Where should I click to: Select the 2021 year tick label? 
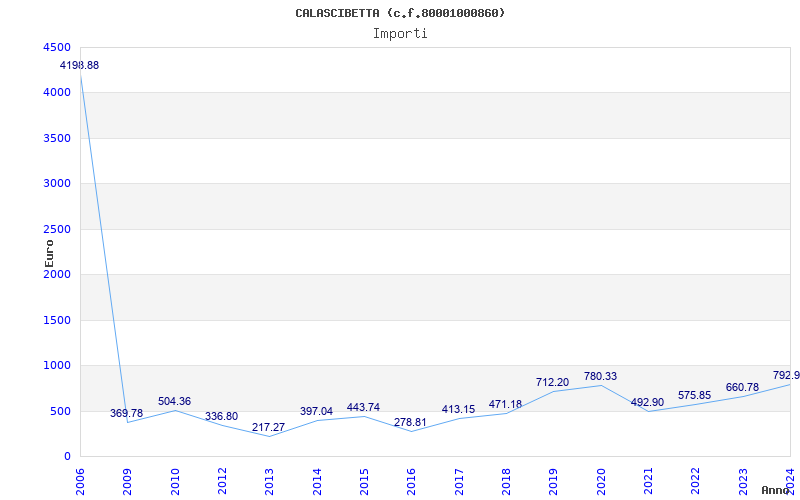click(x=648, y=481)
